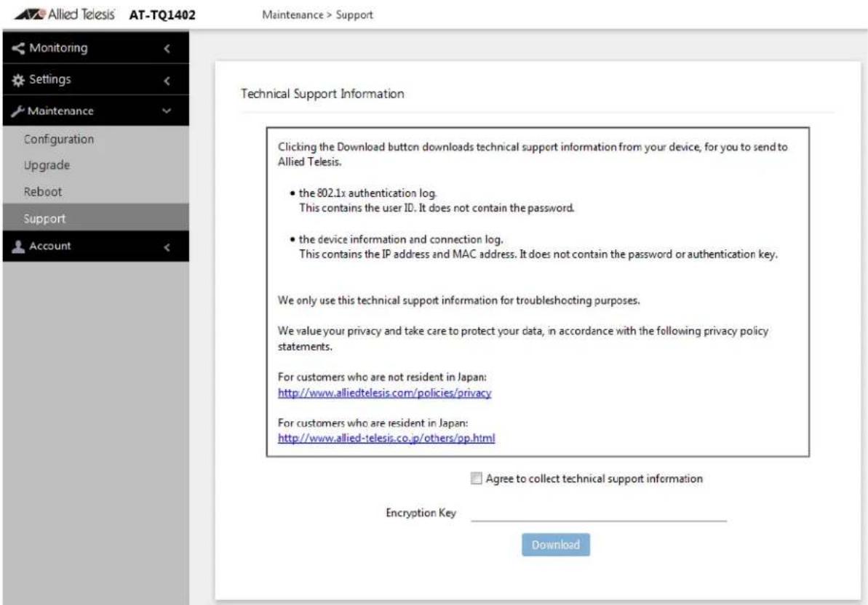
Task: Open the alliedtelesis.com privacy policy link
Action: [x=384, y=393]
